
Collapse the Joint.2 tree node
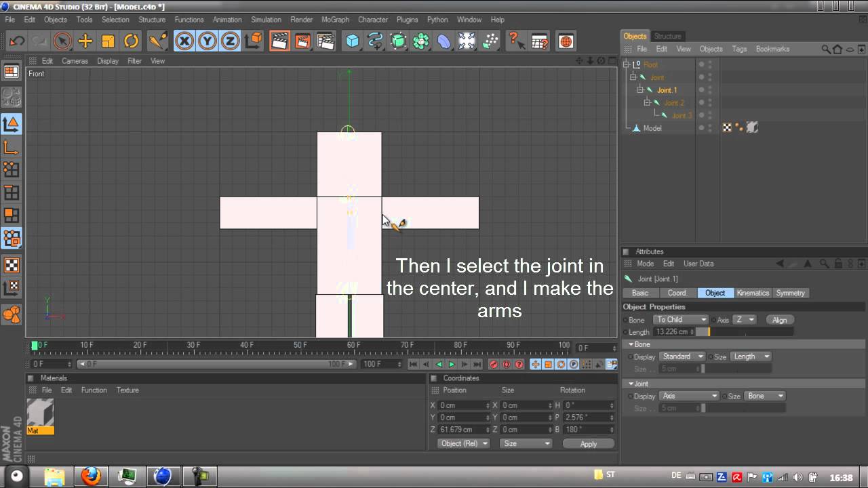coord(648,103)
